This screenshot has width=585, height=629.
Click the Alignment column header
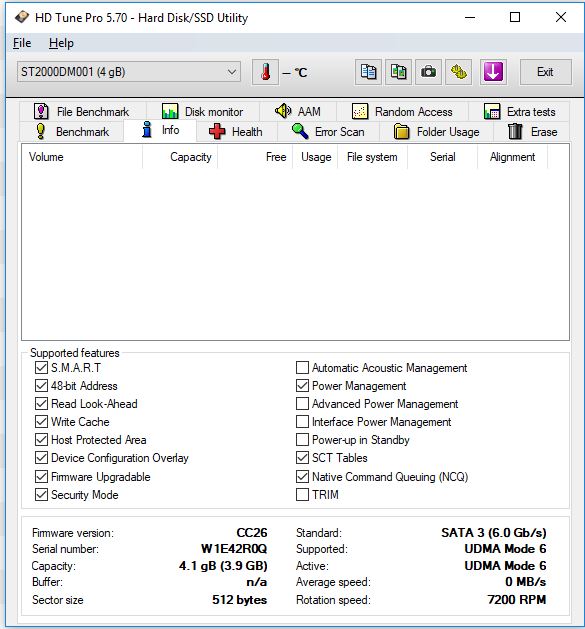click(512, 157)
